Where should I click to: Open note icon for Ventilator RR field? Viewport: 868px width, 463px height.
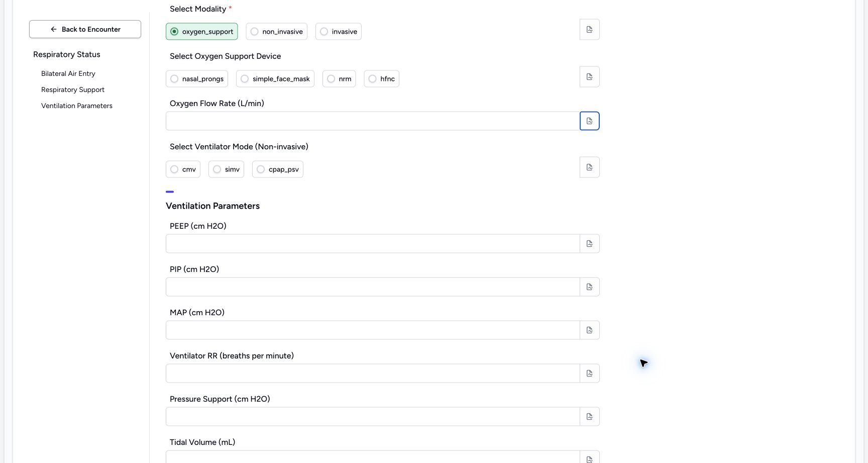tap(589, 374)
